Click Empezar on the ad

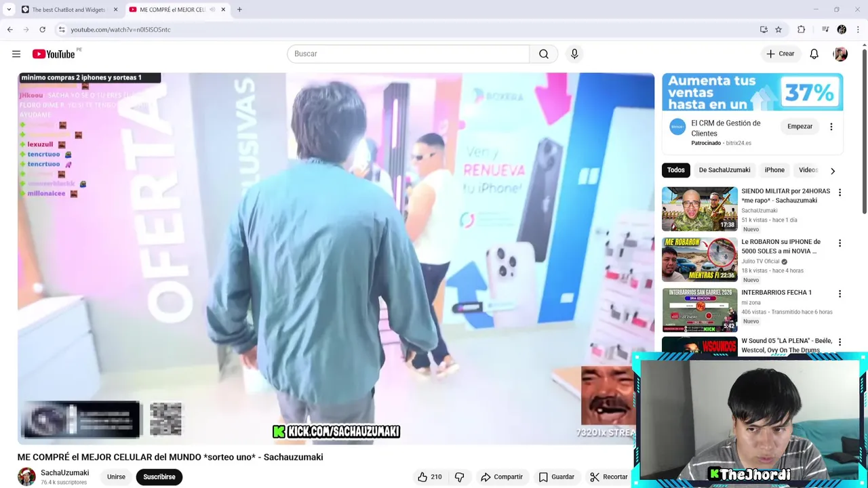(x=800, y=126)
